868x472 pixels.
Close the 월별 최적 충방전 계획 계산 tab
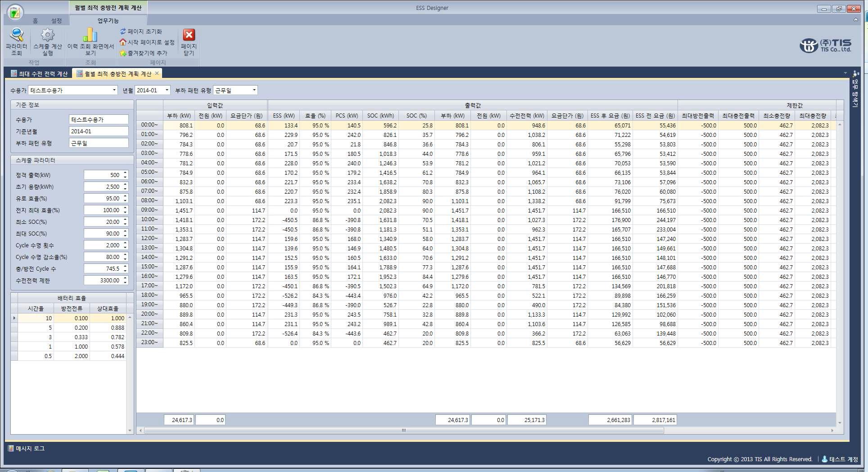157,73
